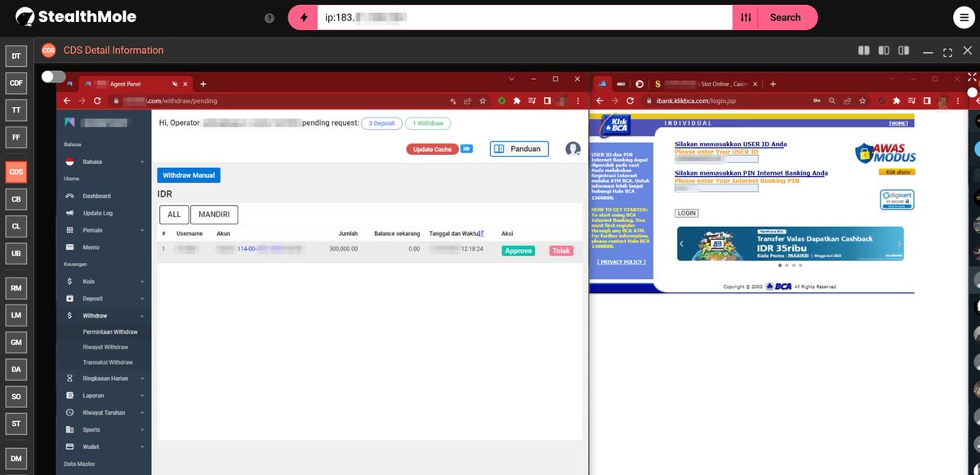Expand the Deposit menu
The height and width of the screenshot is (475, 980).
tap(104, 299)
